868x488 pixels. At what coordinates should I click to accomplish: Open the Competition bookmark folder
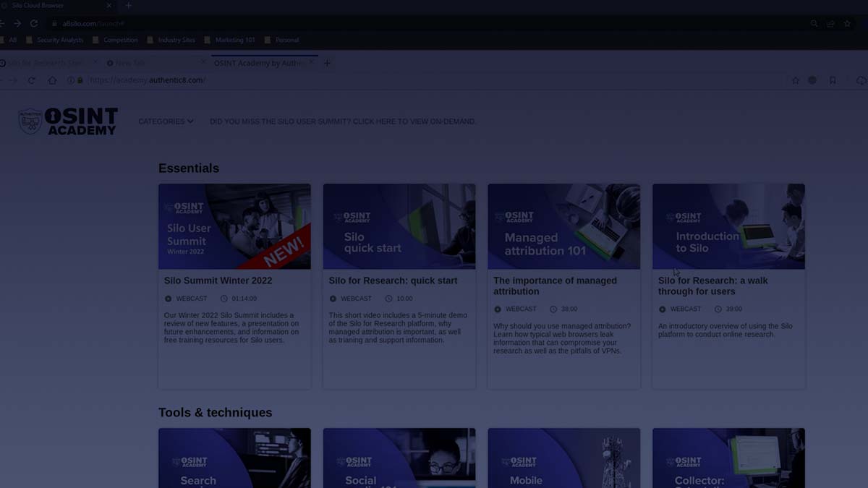[115, 40]
